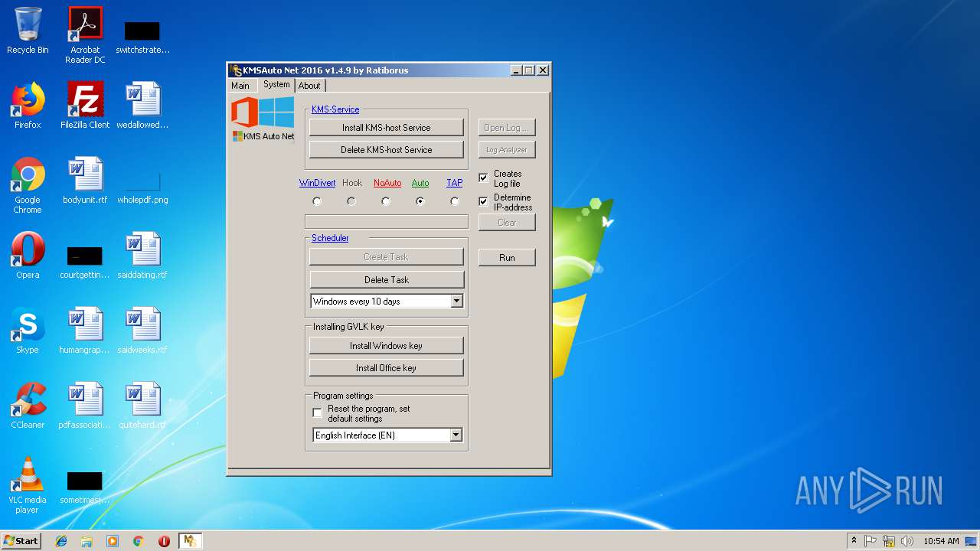The image size is (980, 551).
Task: Click the Delete Task button
Action: click(x=387, y=280)
